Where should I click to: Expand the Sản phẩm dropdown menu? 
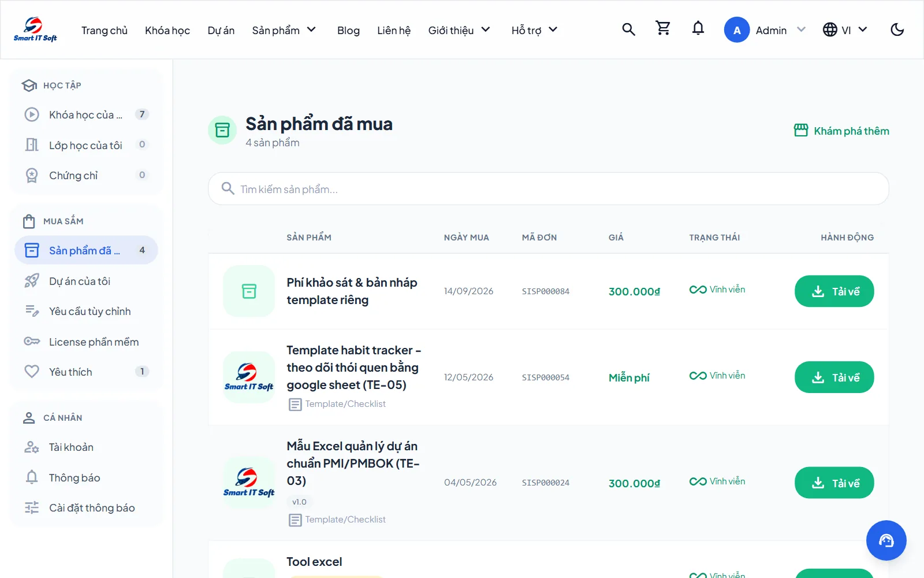pos(284,30)
